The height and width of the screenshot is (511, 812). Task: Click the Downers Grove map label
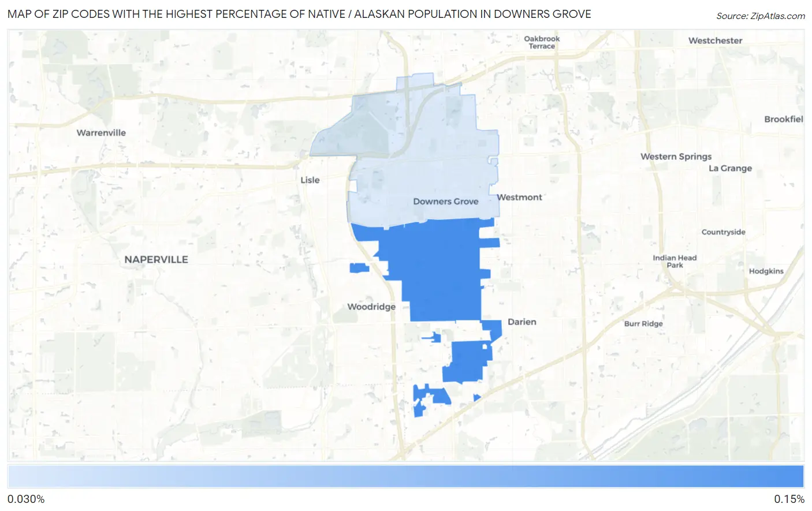tap(445, 202)
